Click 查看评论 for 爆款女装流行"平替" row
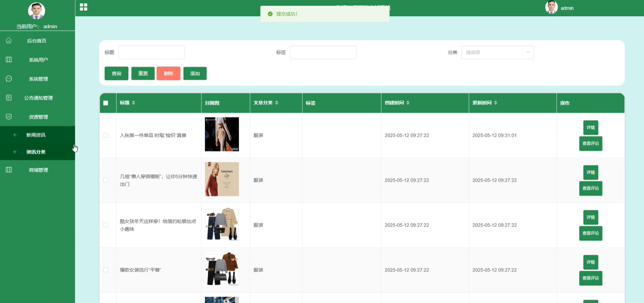 pyautogui.click(x=591, y=278)
